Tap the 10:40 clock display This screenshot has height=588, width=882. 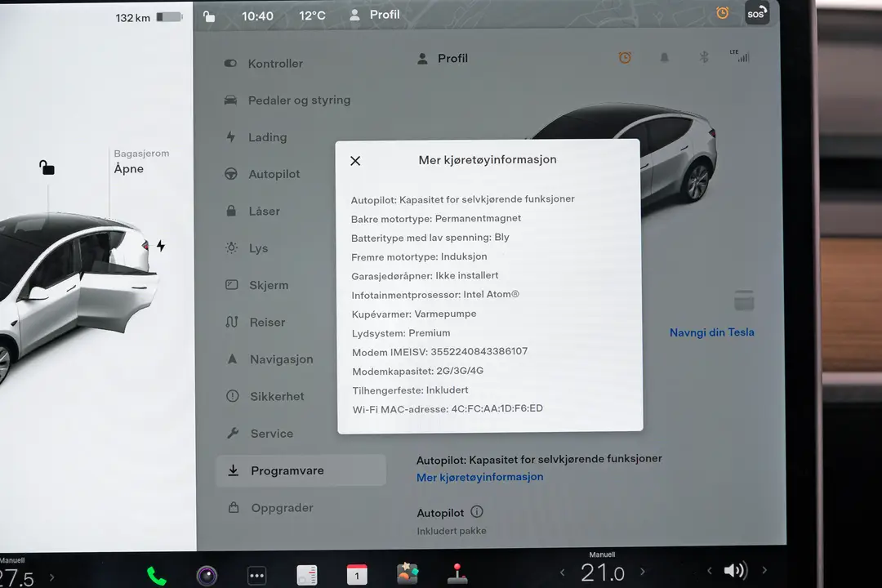[x=257, y=16]
